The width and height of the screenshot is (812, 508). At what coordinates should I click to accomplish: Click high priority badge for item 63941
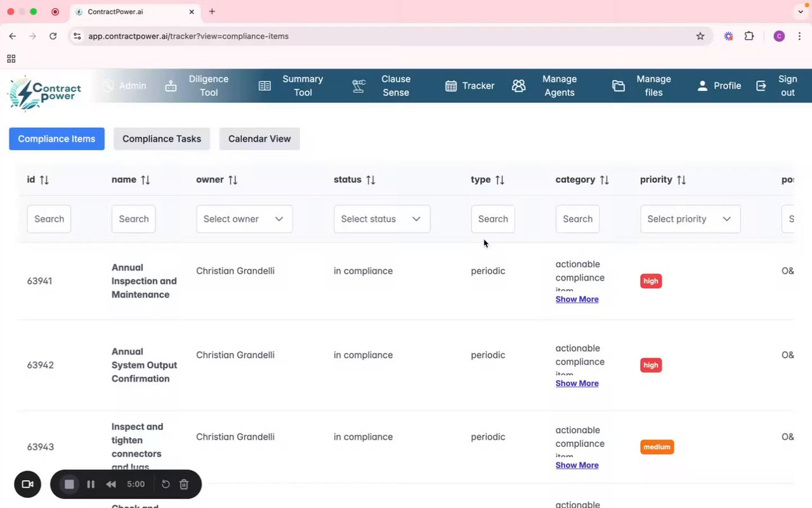tap(651, 281)
